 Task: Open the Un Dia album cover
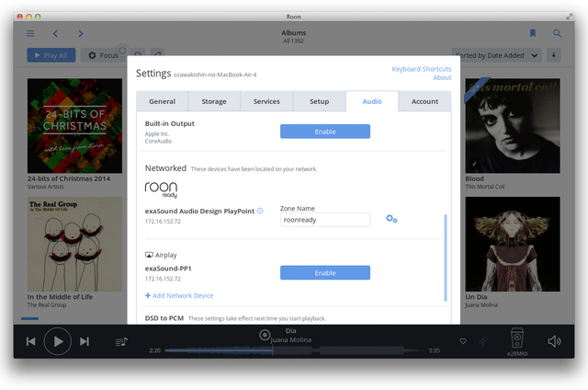click(x=513, y=244)
